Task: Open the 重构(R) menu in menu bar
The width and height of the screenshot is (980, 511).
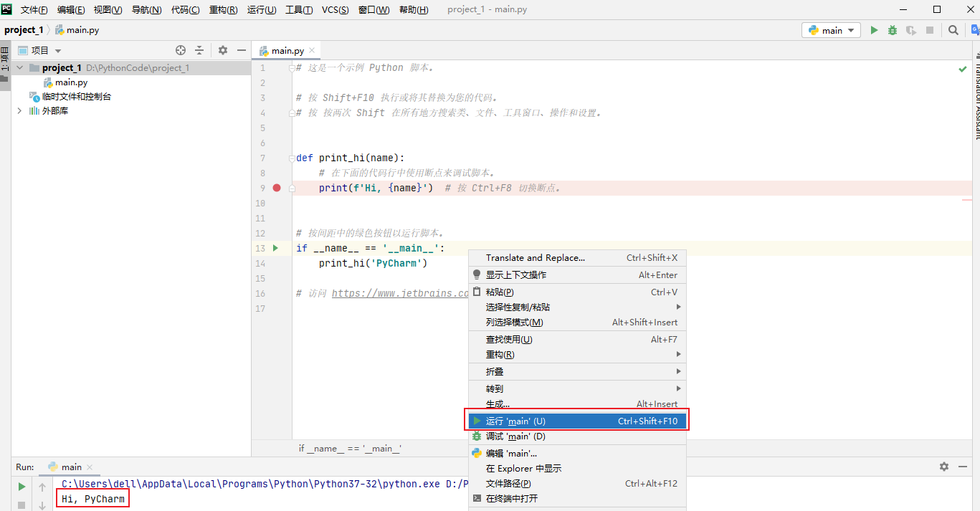Action: (224, 10)
